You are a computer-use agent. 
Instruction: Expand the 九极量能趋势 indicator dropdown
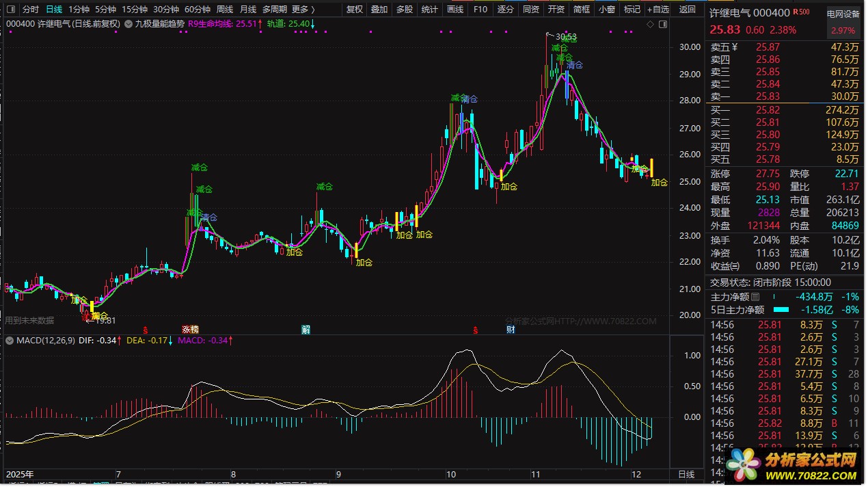[129, 24]
